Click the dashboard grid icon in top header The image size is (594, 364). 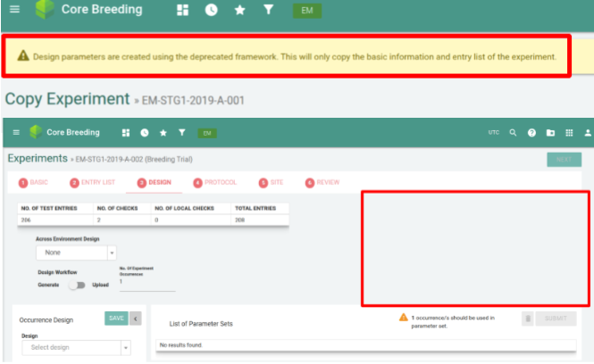[x=183, y=11]
